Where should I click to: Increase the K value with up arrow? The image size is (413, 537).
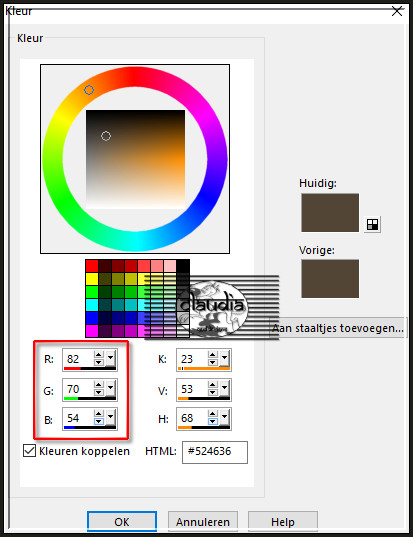(x=213, y=355)
